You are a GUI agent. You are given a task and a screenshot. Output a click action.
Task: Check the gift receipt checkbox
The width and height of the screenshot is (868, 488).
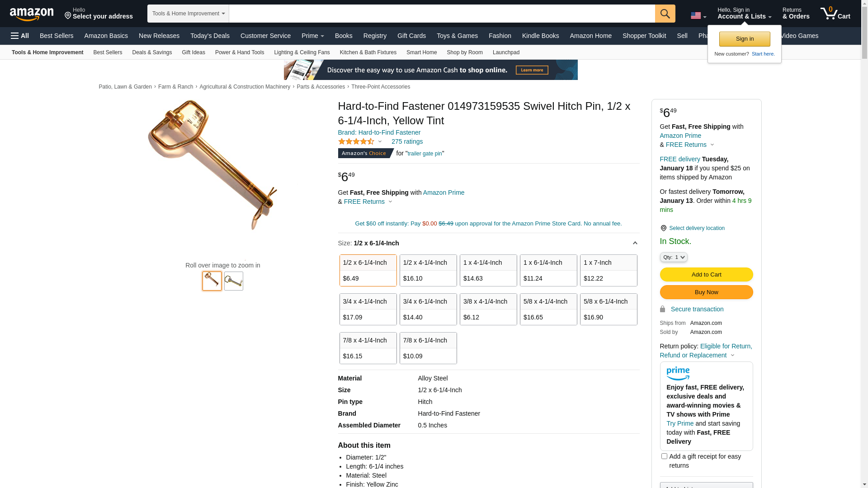click(664, 456)
